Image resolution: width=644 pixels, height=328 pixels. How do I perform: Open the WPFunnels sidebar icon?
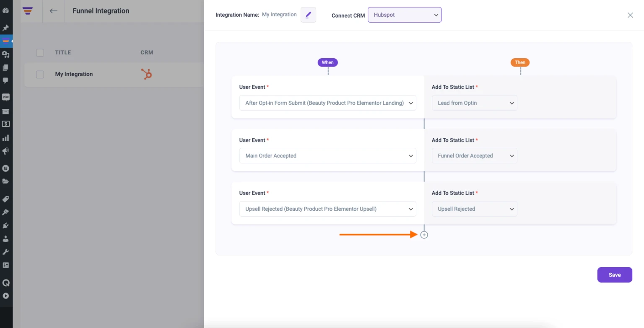(6, 41)
